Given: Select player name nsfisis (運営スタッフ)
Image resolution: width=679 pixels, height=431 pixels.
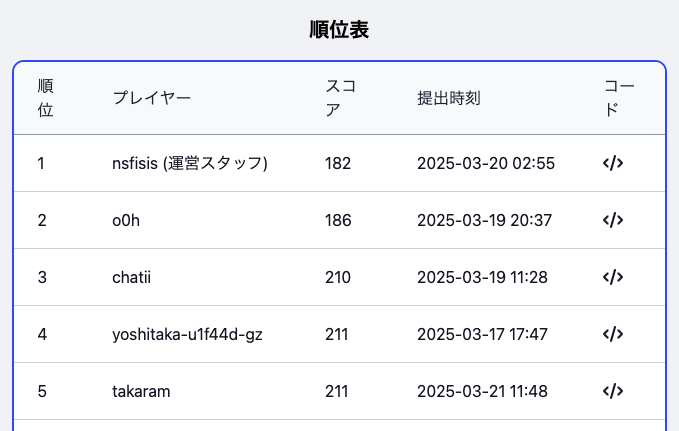Looking at the screenshot, I should (190, 163).
